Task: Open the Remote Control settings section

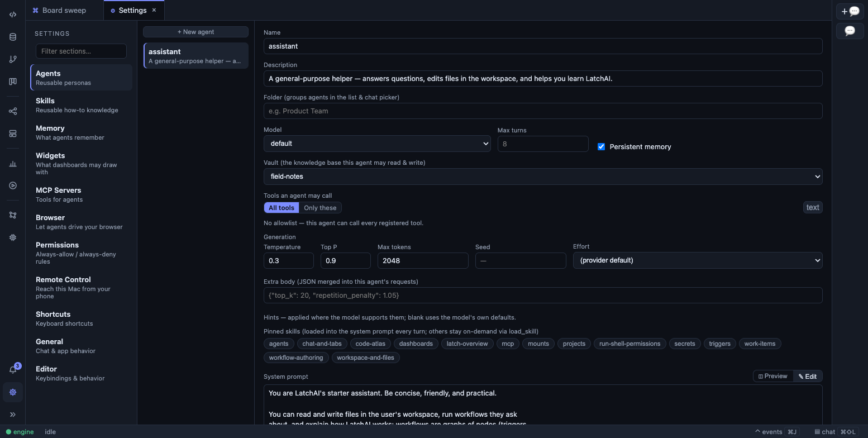Action: (82, 288)
